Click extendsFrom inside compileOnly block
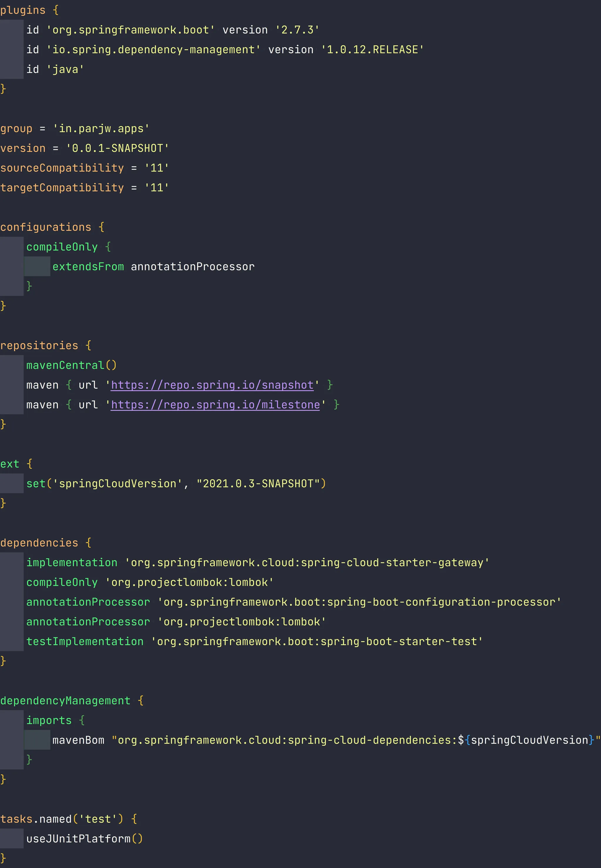The image size is (601, 868). (88, 266)
